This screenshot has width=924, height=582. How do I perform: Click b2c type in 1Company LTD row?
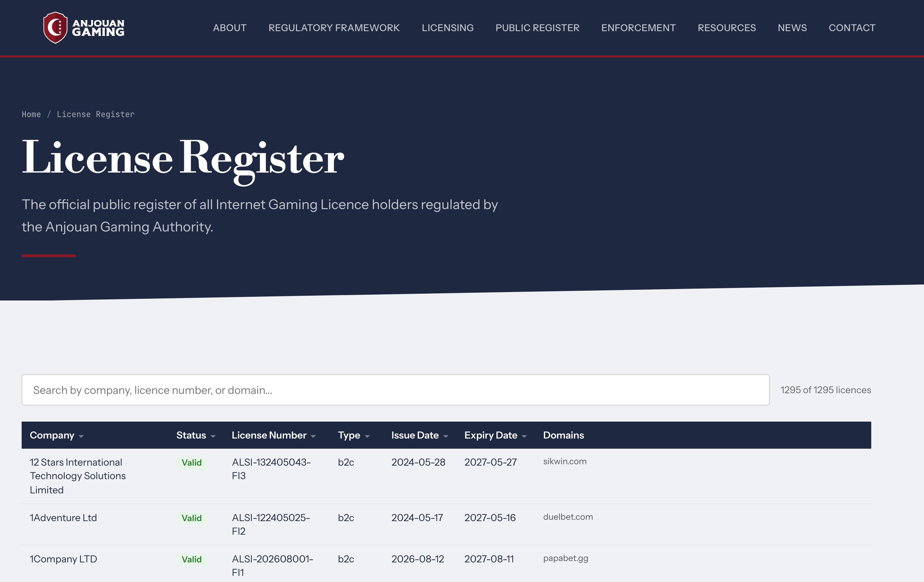point(346,559)
